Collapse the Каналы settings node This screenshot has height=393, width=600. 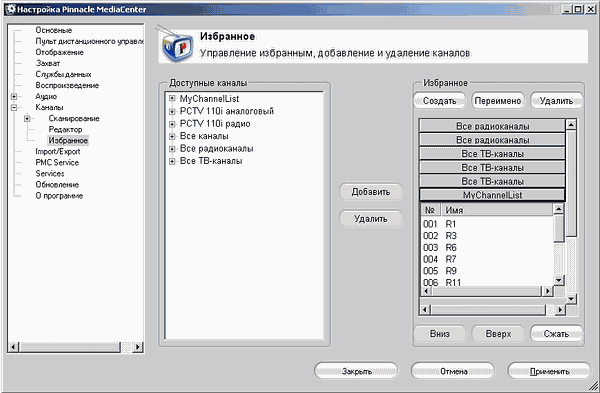pyautogui.click(x=14, y=108)
